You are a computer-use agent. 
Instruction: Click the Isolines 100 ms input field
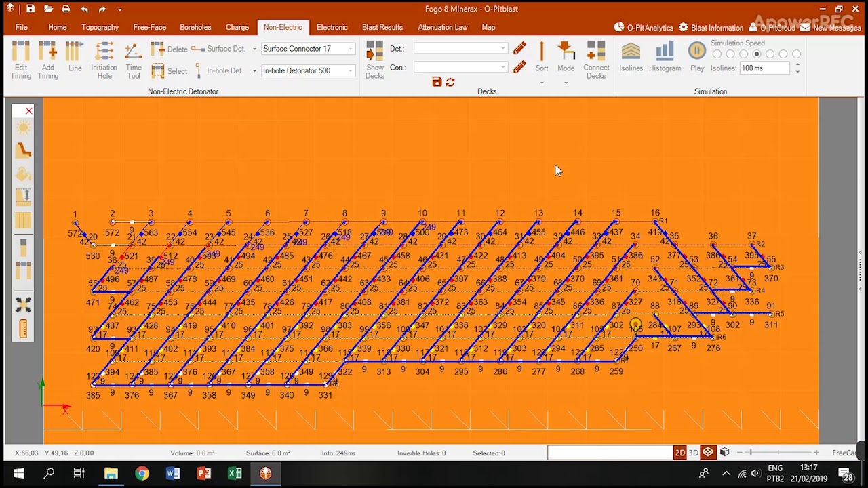coord(764,68)
